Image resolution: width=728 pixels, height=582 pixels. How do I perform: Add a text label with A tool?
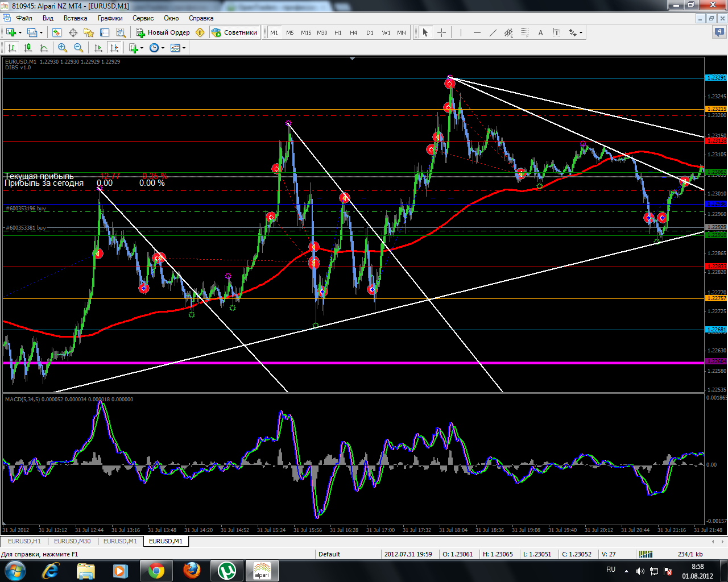point(540,32)
